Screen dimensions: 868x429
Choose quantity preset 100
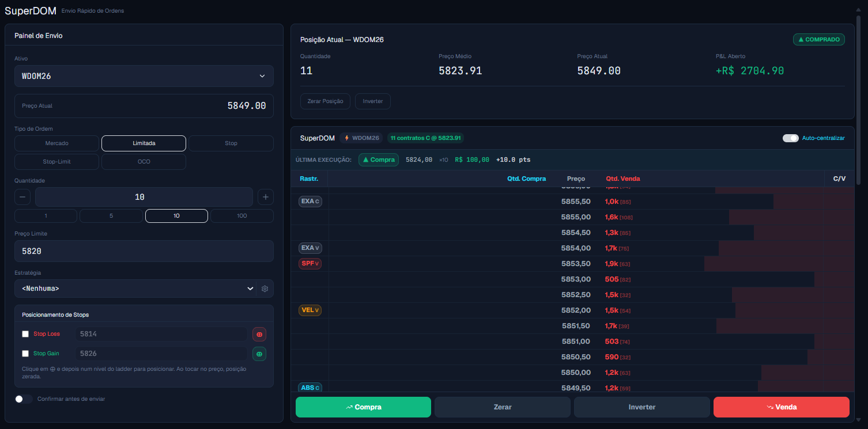coord(242,216)
